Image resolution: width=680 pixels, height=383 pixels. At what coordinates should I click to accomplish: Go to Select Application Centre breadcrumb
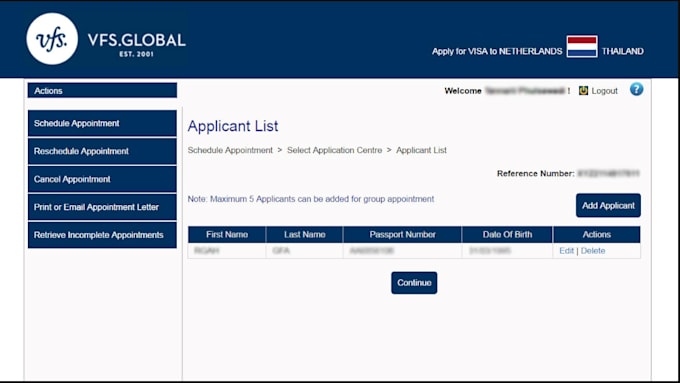[x=334, y=150]
